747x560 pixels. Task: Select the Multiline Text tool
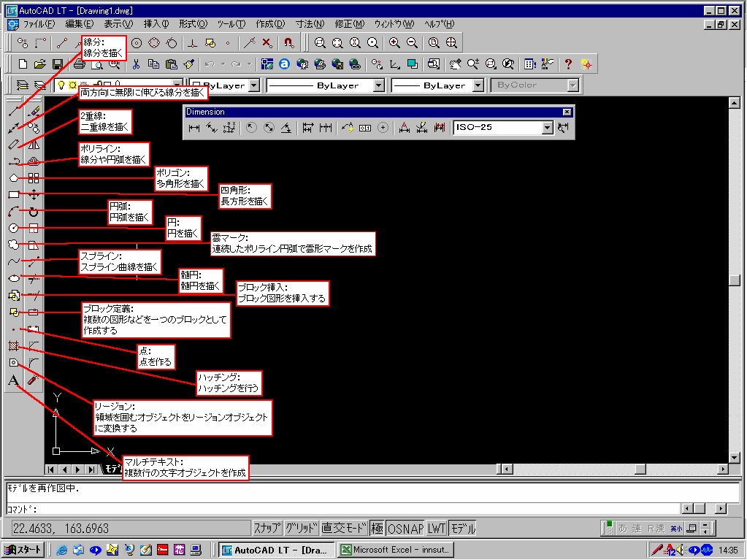tap(14, 380)
